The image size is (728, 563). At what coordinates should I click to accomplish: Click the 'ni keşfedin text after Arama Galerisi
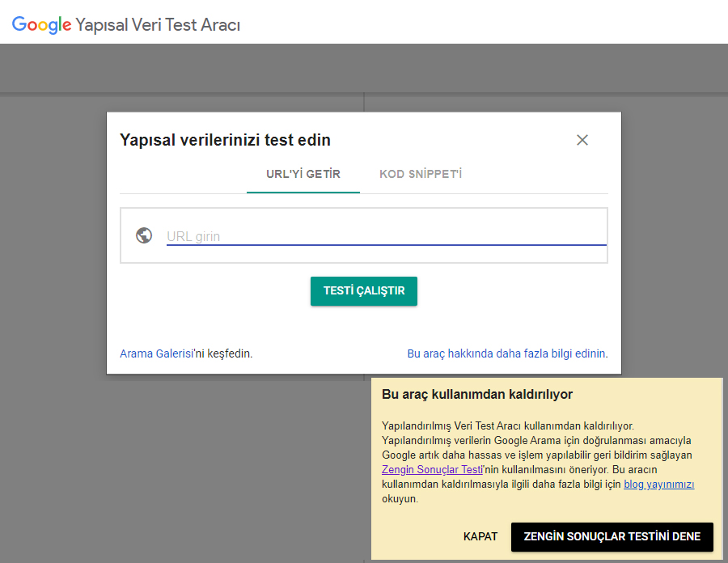223,353
